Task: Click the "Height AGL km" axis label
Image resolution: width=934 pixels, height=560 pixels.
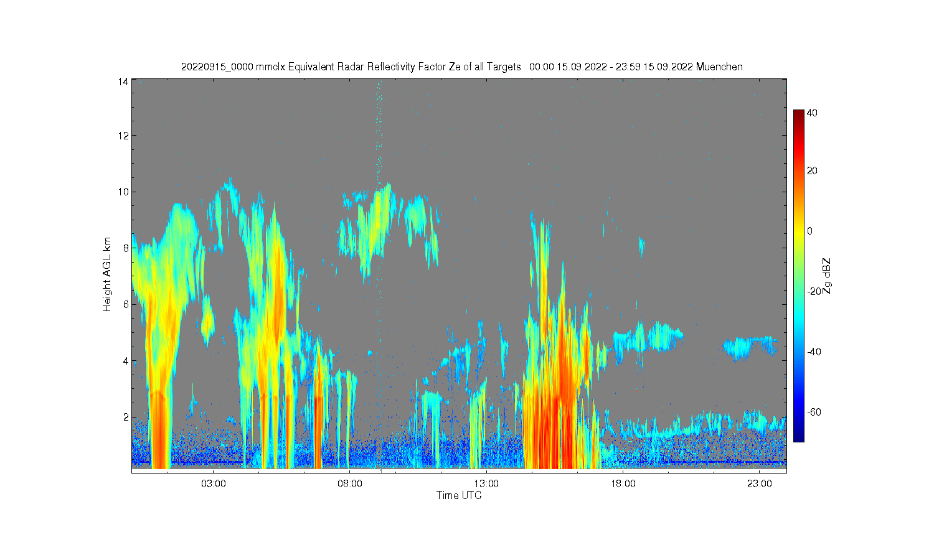Action: [107, 274]
